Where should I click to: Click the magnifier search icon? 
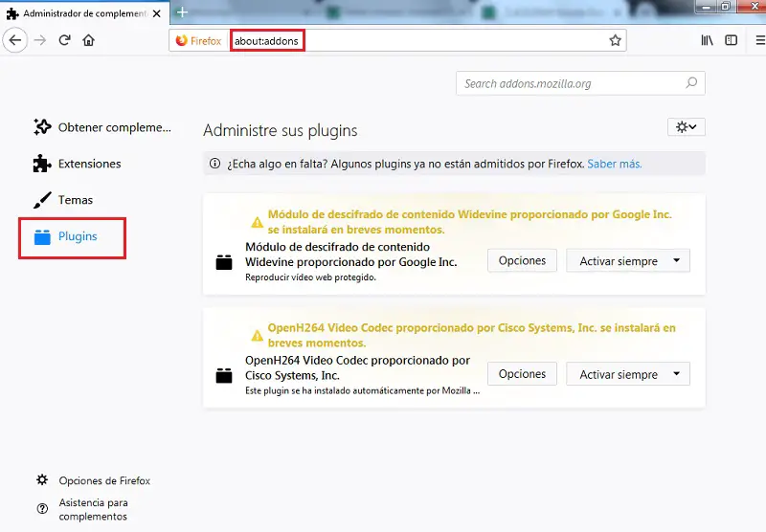click(691, 83)
